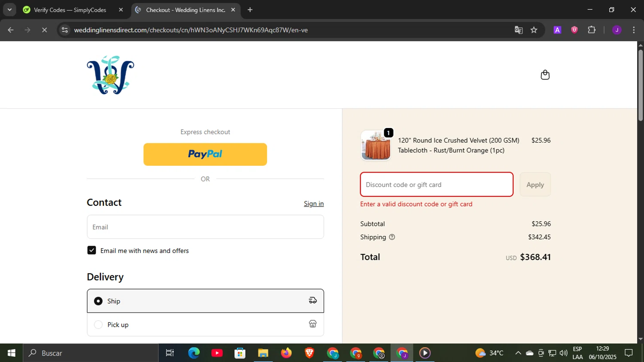The height and width of the screenshot is (362, 644).
Task: Click the Subtotal label
Action: [373, 224]
